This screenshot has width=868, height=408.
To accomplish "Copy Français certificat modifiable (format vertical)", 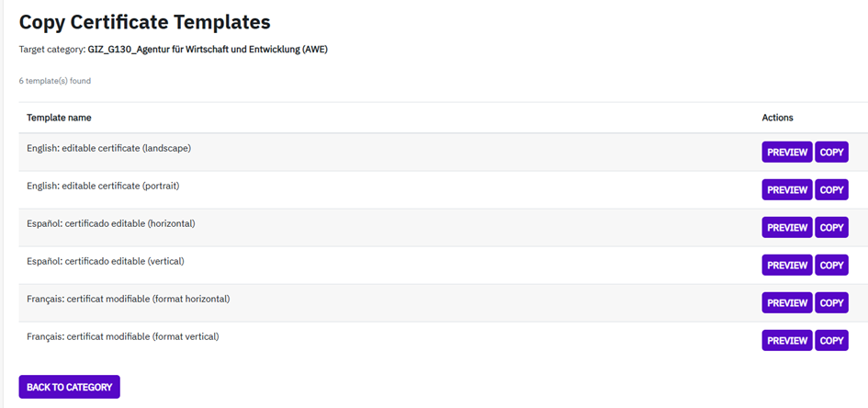I will [831, 341].
